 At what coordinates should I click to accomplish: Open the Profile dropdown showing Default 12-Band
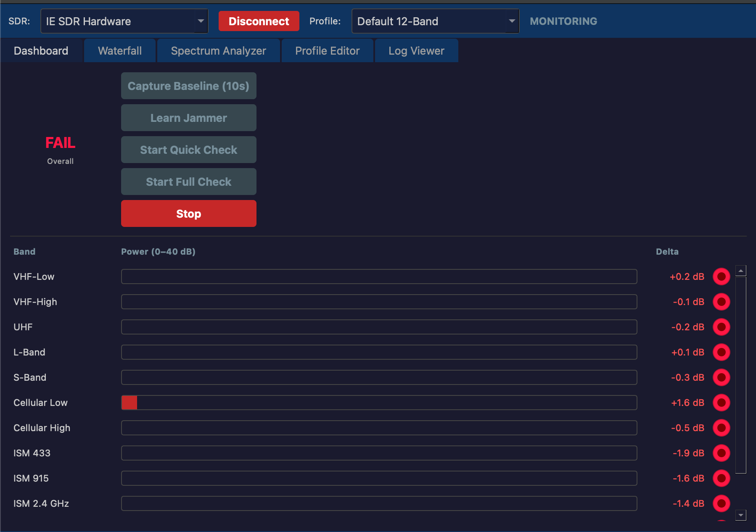(435, 21)
